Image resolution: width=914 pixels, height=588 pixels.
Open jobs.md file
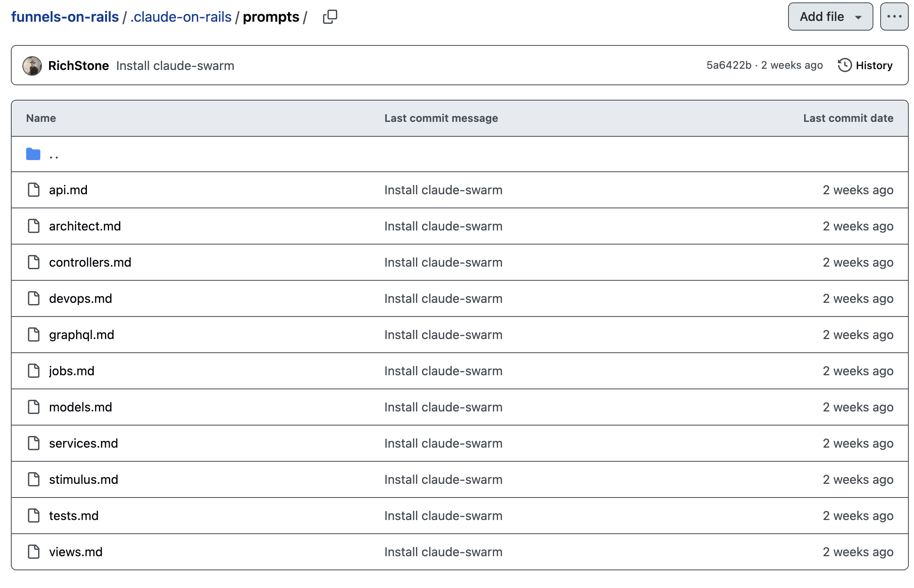point(72,371)
